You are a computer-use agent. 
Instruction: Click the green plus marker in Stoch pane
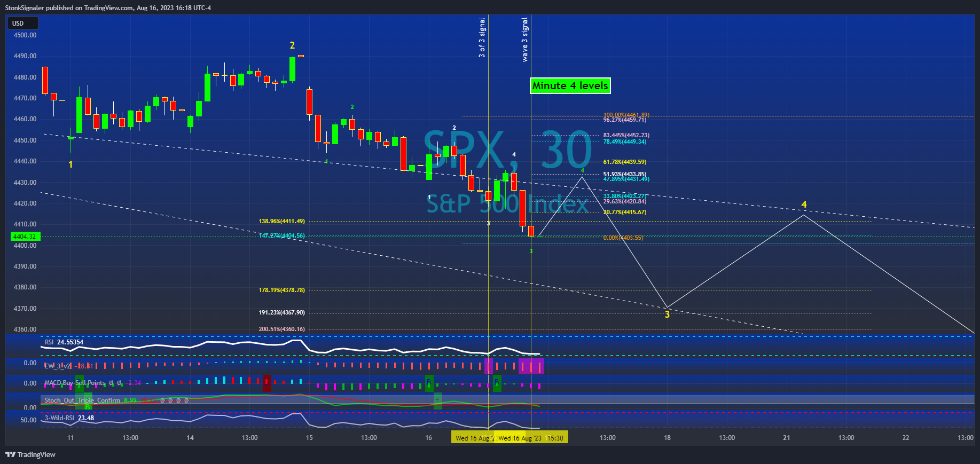pyautogui.click(x=437, y=400)
